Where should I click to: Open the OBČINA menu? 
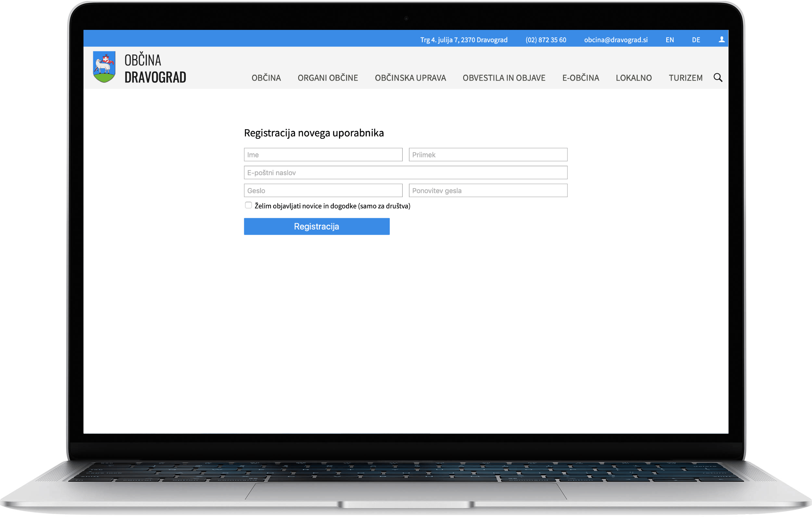(266, 78)
